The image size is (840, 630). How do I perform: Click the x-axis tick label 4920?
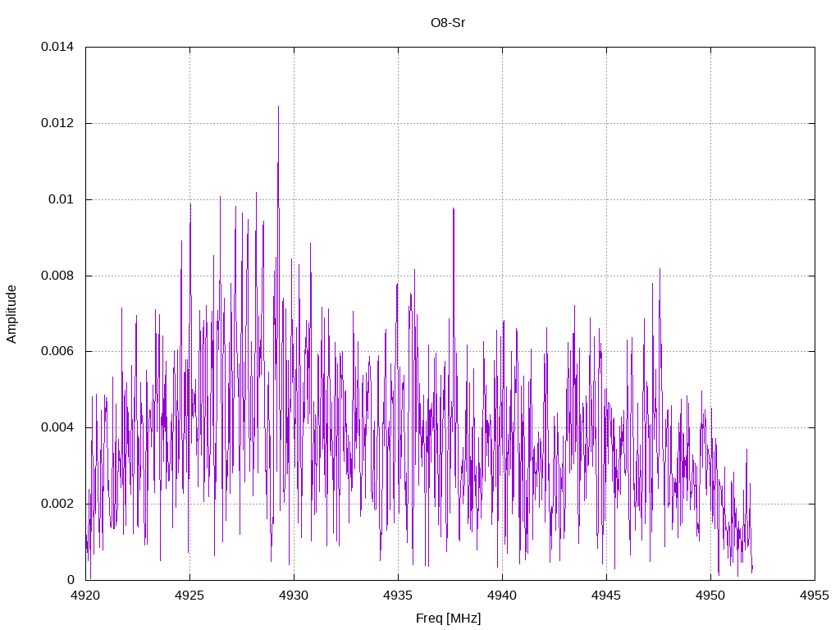click(x=85, y=596)
